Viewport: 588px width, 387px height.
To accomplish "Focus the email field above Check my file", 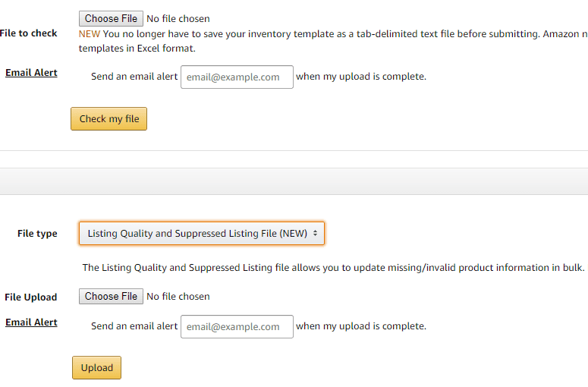I will pos(237,77).
